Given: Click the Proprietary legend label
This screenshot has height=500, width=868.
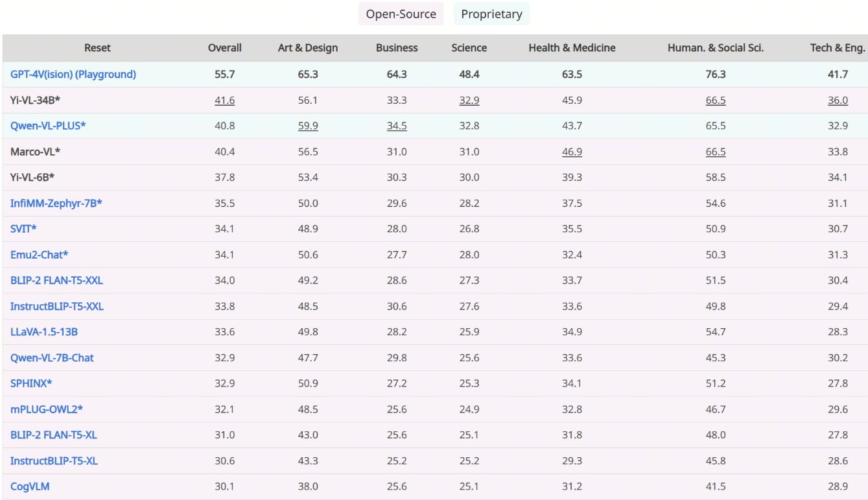Looking at the screenshot, I should pos(491,14).
